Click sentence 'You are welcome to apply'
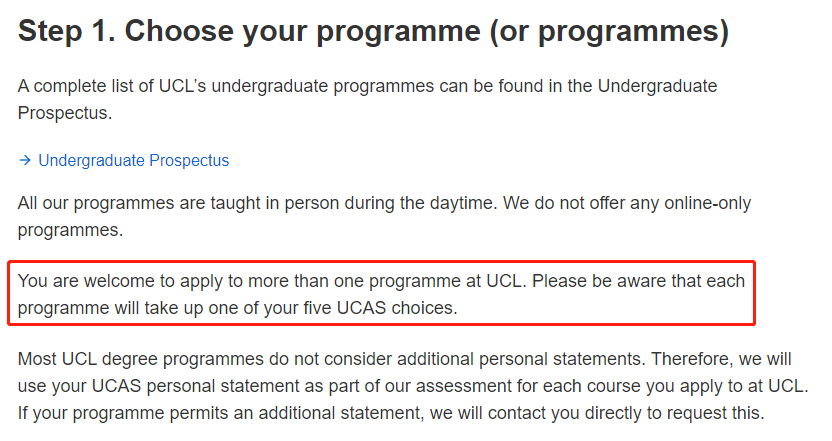Image resolution: width=832 pixels, height=441 pixels. tap(272, 281)
